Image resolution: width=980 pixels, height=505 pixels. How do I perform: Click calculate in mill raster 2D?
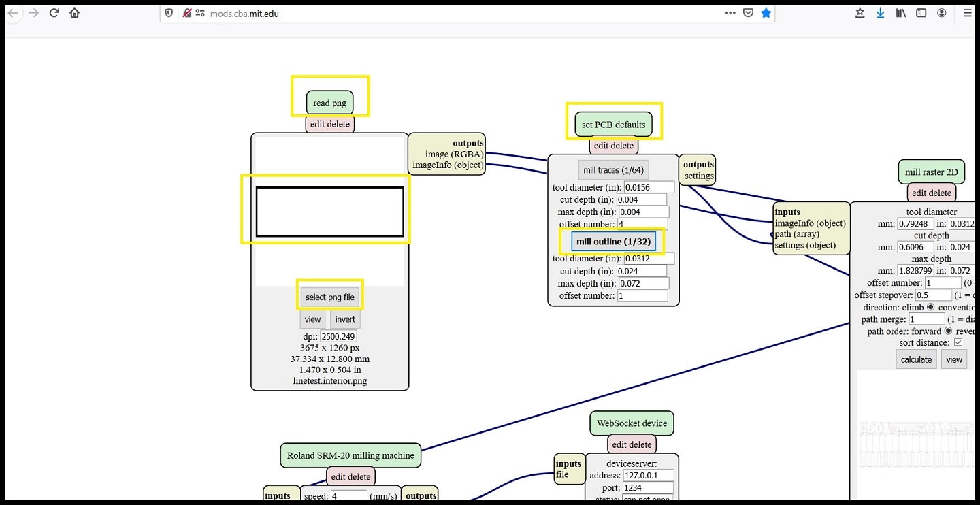pos(916,359)
